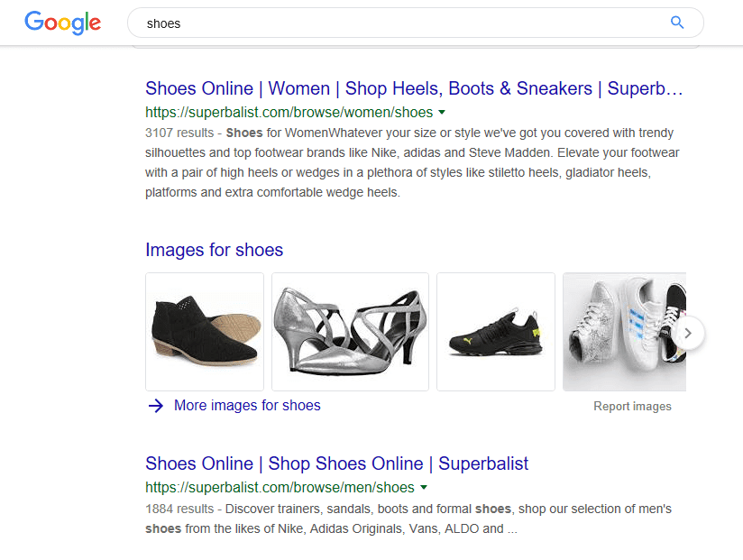Click 'More images for shoes' link

(x=247, y=406)
